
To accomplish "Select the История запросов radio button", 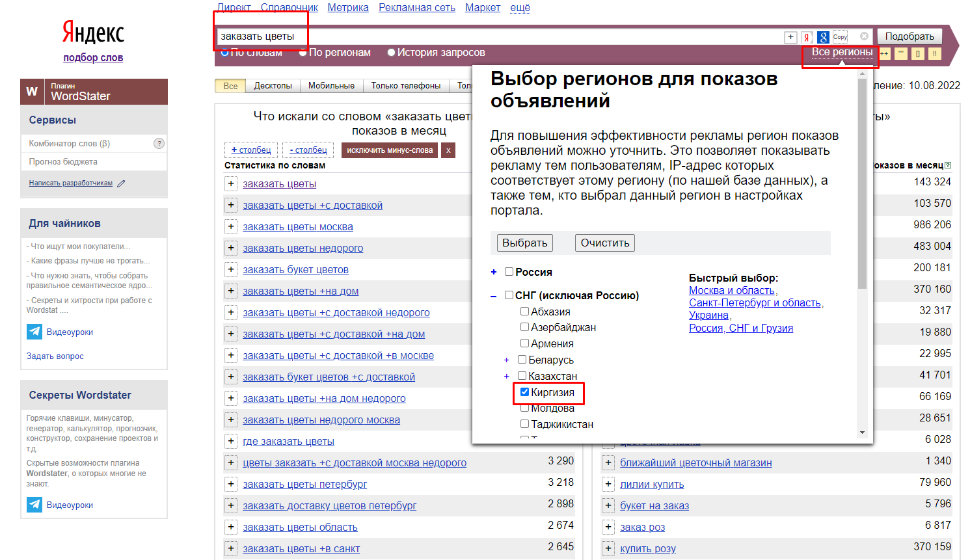I will tap(391, 53).
